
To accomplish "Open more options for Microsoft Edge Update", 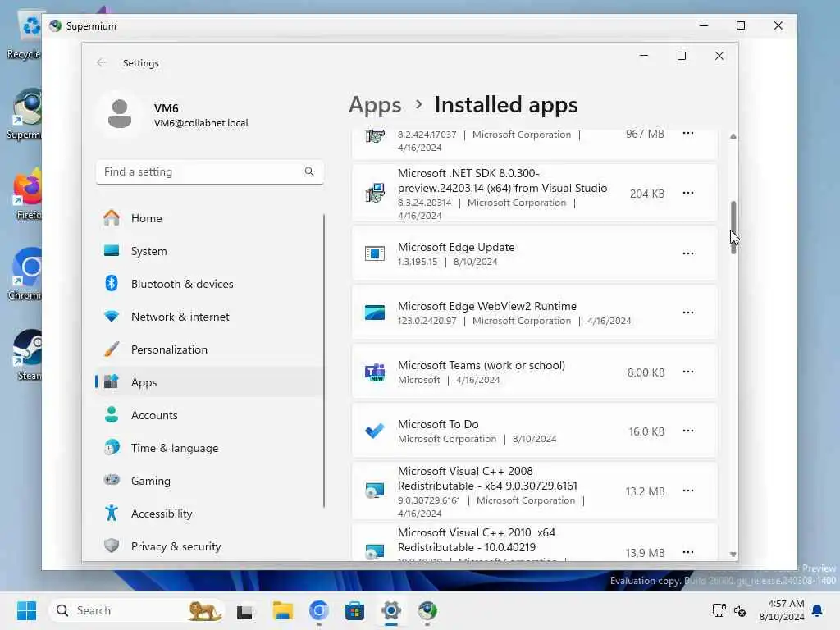I will [x=688, y=253].
